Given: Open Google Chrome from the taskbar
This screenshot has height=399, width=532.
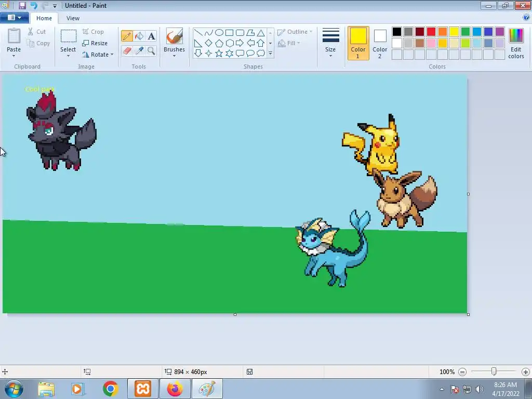Looking at the screenshot, I should (110, 389).
